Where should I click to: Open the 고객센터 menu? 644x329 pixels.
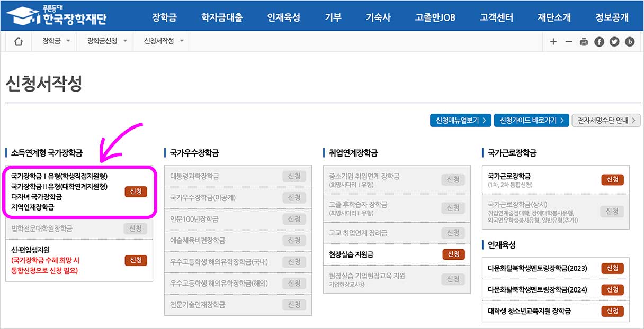click(496, 16)
